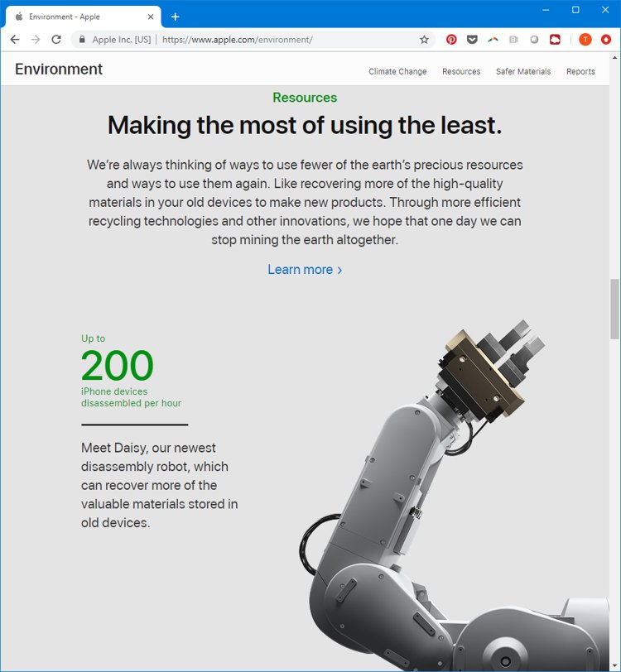Click the browser forward arrow
The height and width of the screenshot is (672, 621).
coord(36,40)
